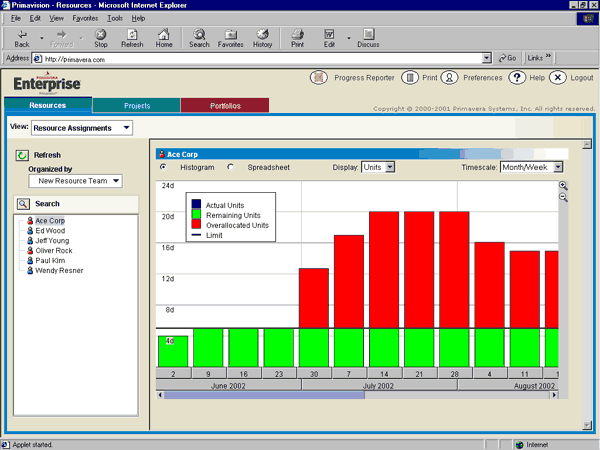The image size is (600, 450).
Task: Open the View Resource Assignments dropdown
Action: [82, 128]
